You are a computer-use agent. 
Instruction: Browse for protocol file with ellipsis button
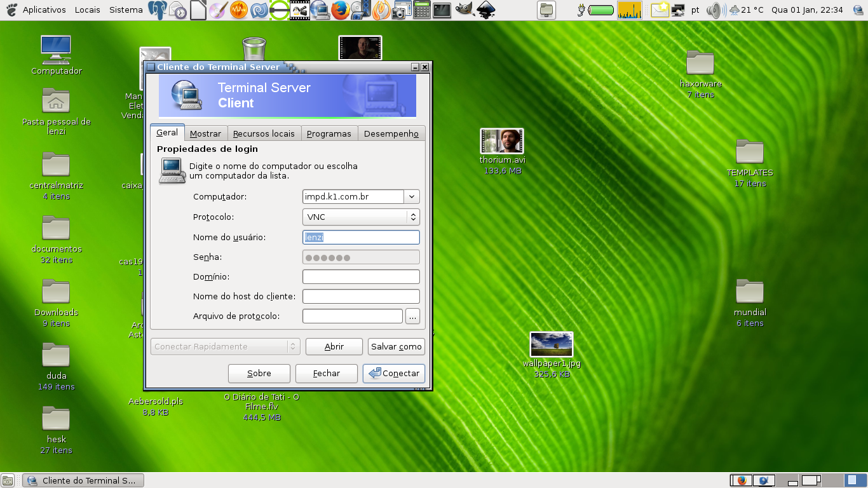tap(412, 316)
